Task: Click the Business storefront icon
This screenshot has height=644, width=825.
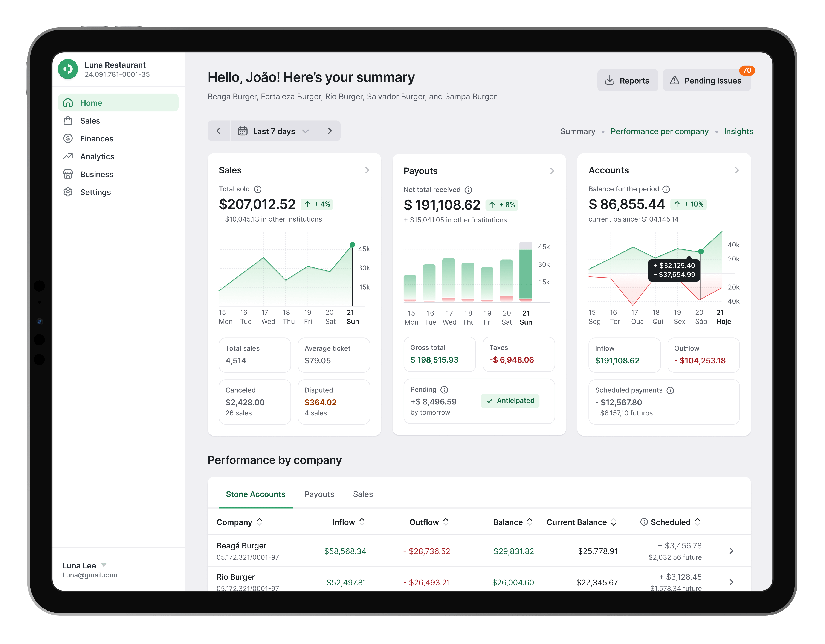Action: click(x=68, y=174)
